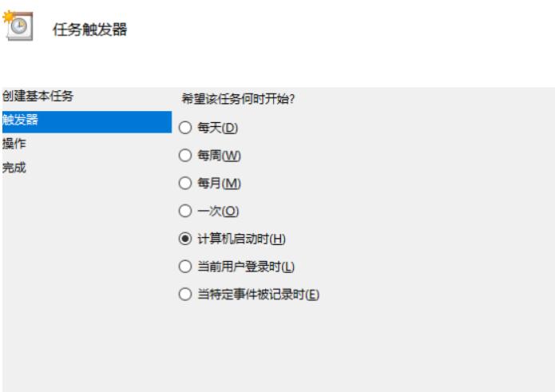Click the 每周 label text

coord(209,156)
